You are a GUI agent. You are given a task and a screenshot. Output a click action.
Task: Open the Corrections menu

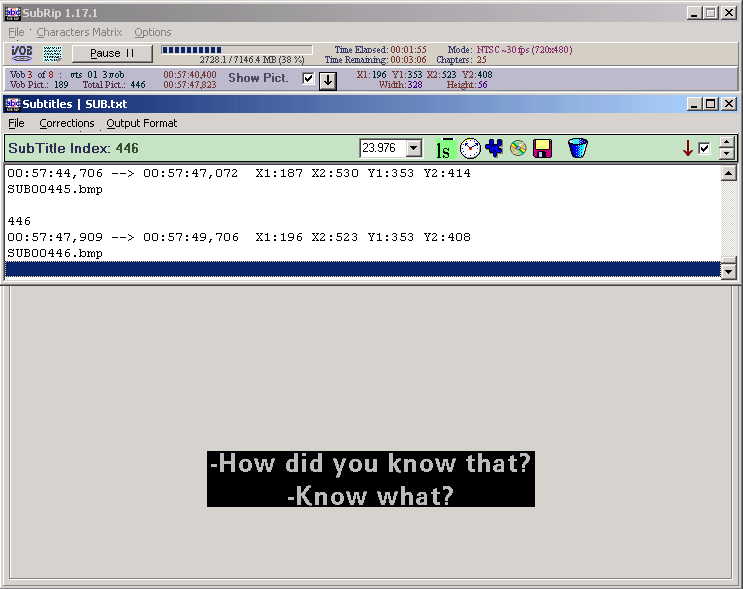[x=67, y=123]
